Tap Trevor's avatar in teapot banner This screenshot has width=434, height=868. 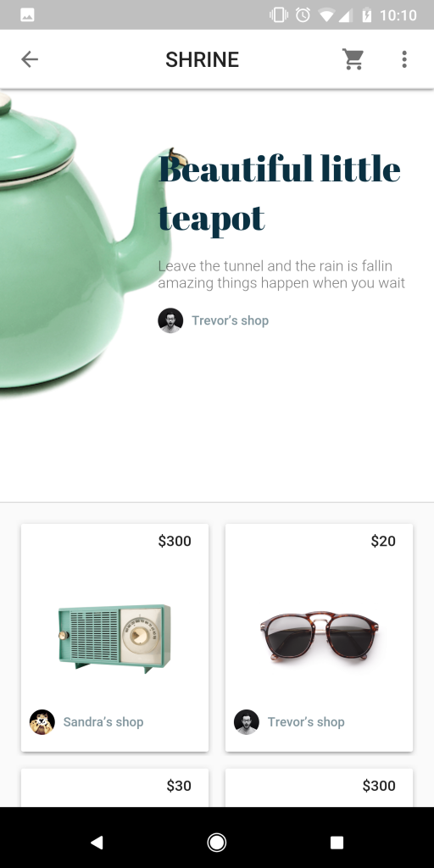coord(170,320)
